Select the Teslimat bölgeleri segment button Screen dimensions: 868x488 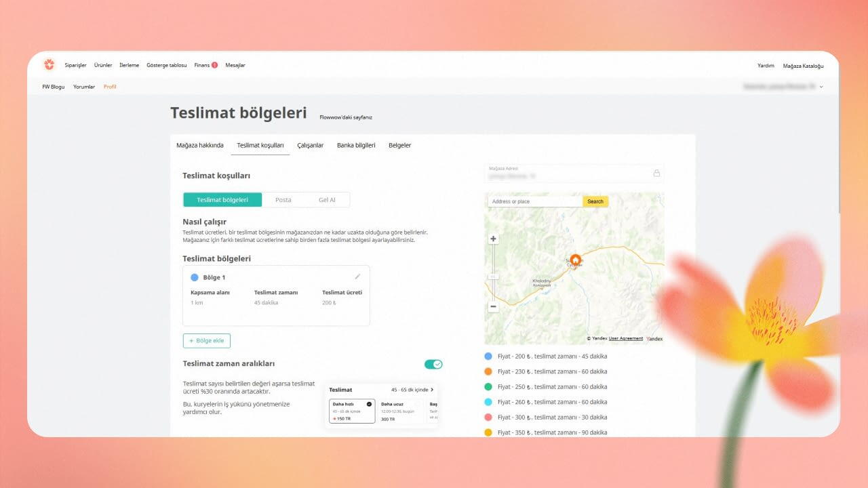pos(222,200)
